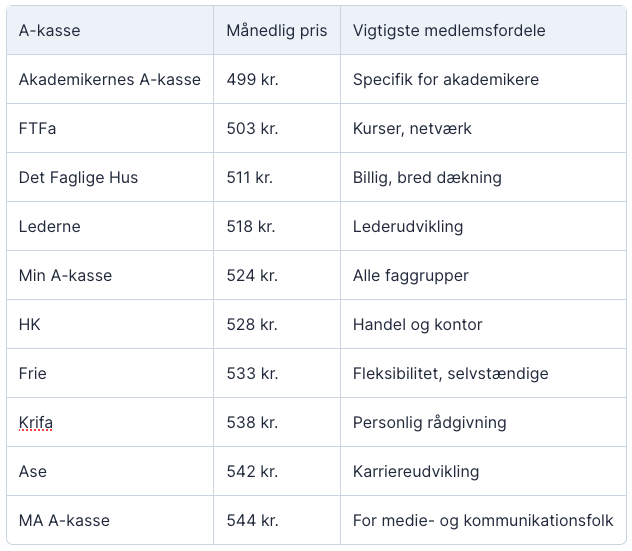Select the 'Månedlig pris' column header

[x=276, y=30]
